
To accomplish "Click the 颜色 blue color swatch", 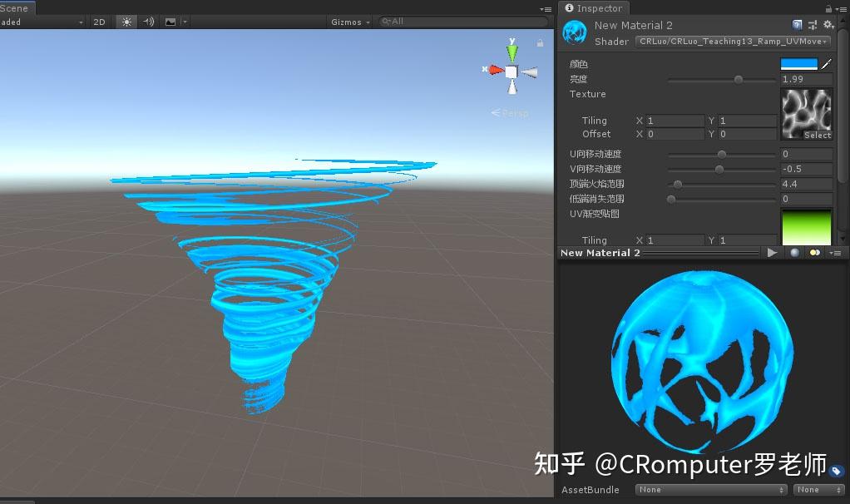I will tap(801, 64).
